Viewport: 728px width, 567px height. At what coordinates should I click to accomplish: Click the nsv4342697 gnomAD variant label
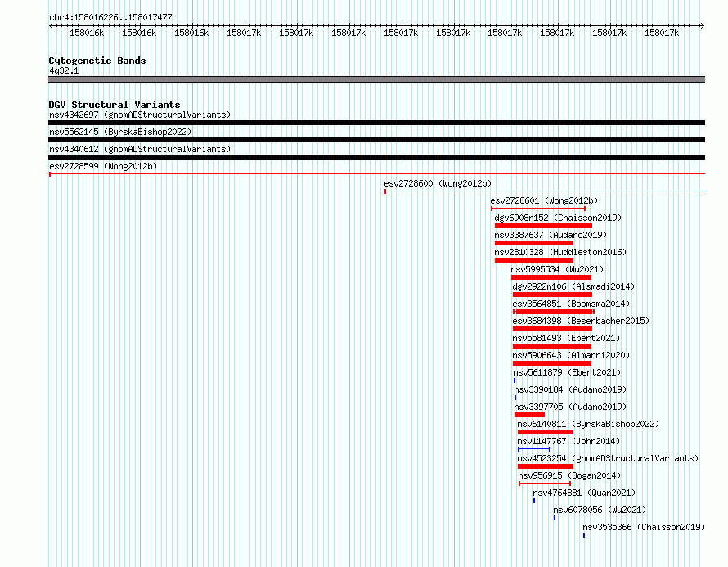[x=140, y=115]
